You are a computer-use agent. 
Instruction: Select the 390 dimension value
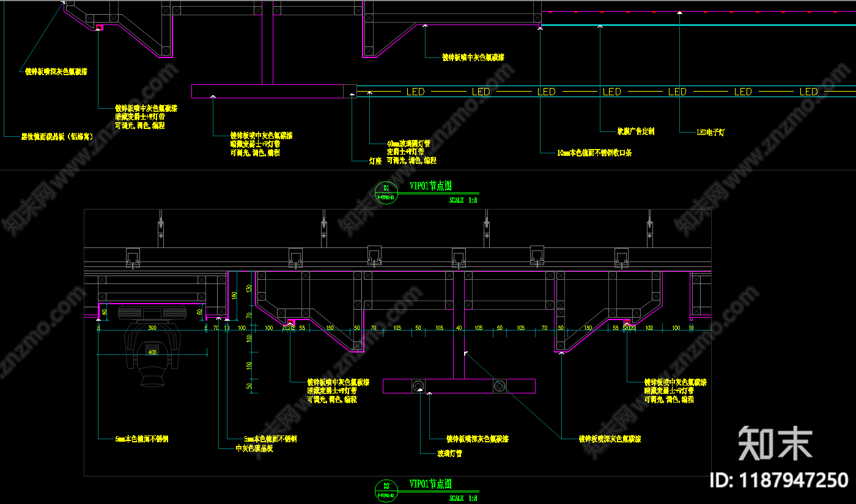point(152,328)
